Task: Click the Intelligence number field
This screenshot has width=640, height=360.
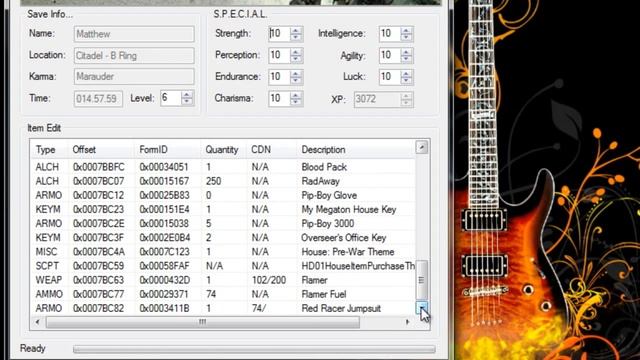Action: point(390,34)
